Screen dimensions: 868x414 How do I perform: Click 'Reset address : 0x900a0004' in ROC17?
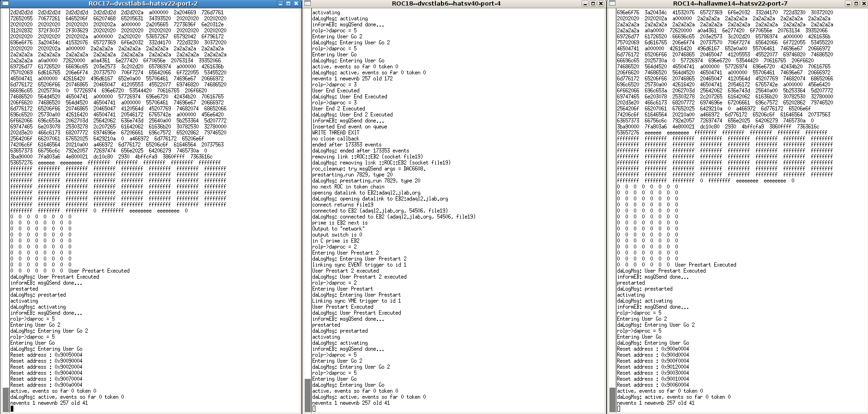click(x=46, y=385)
